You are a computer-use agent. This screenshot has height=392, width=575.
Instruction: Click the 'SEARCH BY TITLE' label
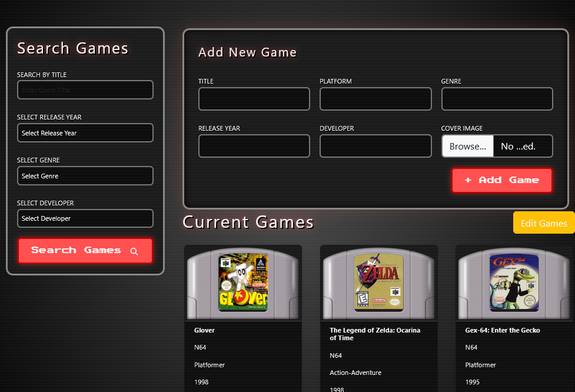pyautogui.click(x=41, y=74)
